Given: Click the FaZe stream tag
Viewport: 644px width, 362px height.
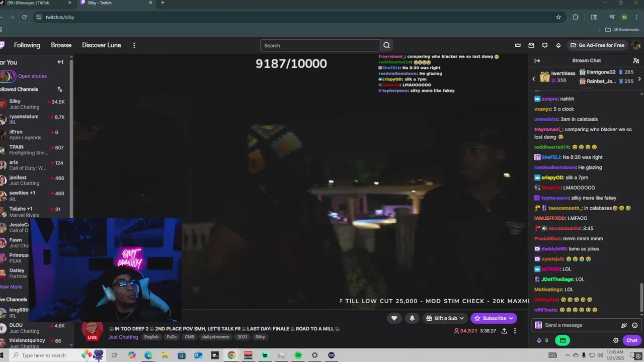Looking at the screenshot, I should 172,337.
